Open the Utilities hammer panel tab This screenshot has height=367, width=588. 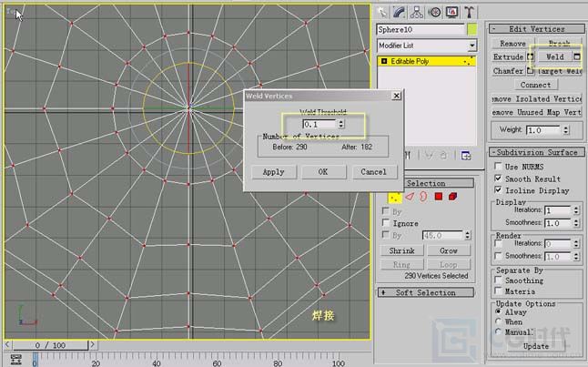469,13
